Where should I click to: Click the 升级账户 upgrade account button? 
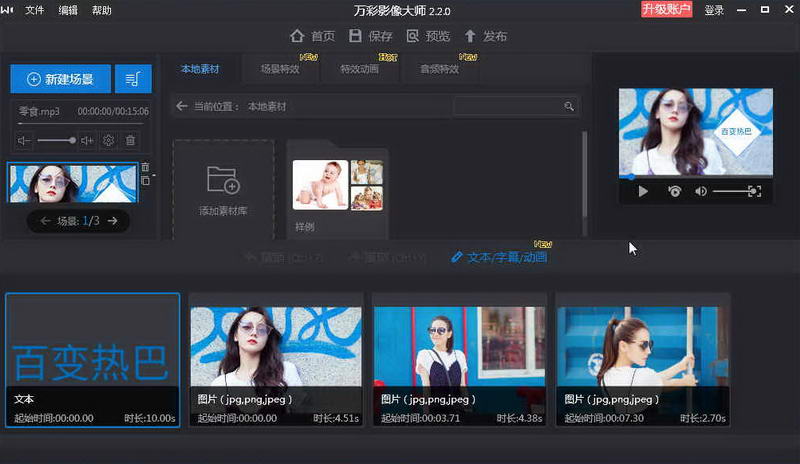click(666, 9)
